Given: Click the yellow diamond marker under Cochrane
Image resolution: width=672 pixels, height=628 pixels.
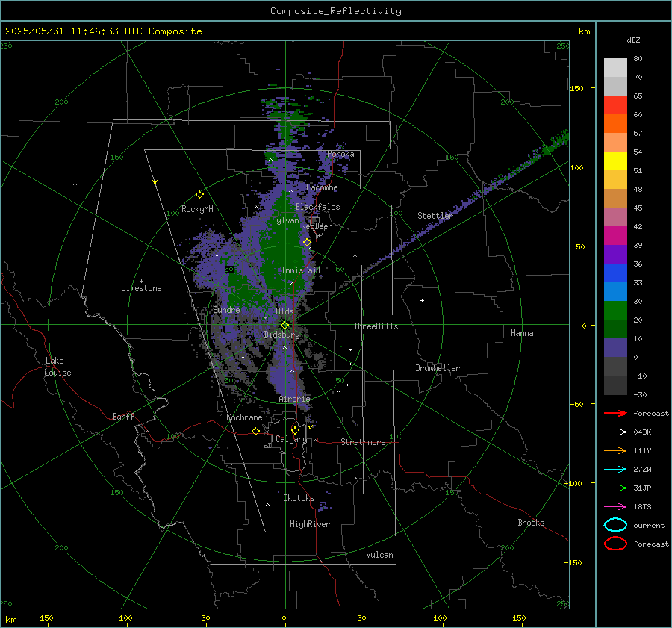Looking at the screenshot, I should point(255,431).
